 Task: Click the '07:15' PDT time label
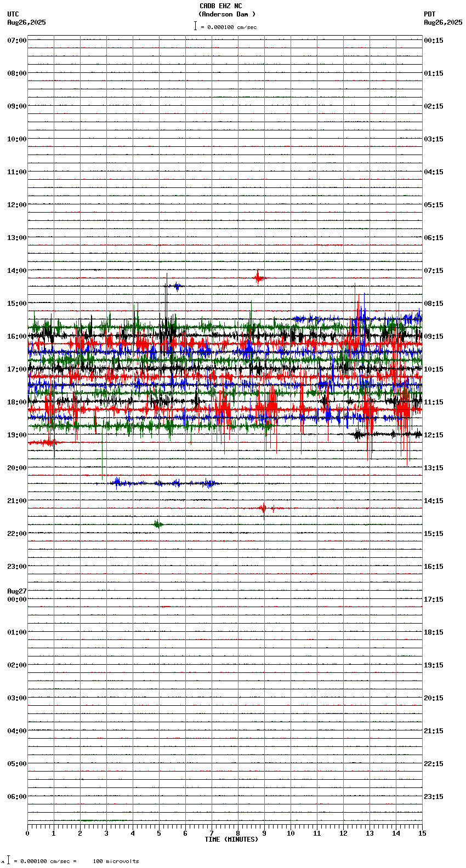tap(434, 271)
